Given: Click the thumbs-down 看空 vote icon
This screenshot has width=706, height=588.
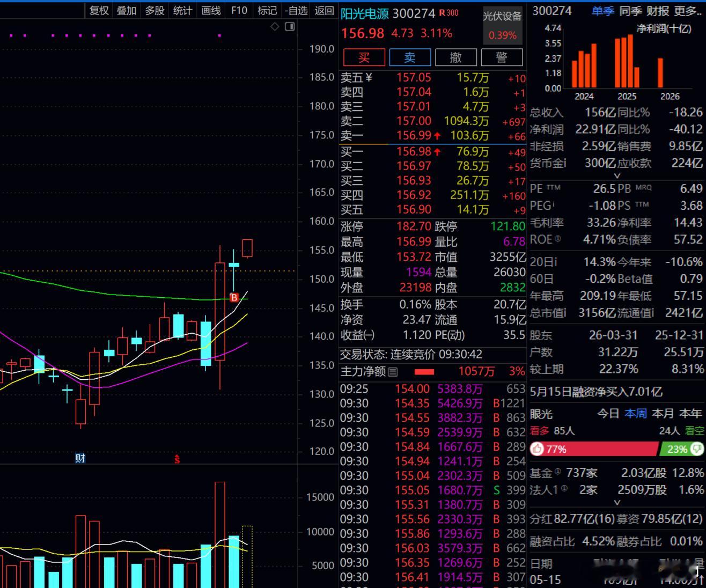Looking at the screenshot, I should [697, 449].
